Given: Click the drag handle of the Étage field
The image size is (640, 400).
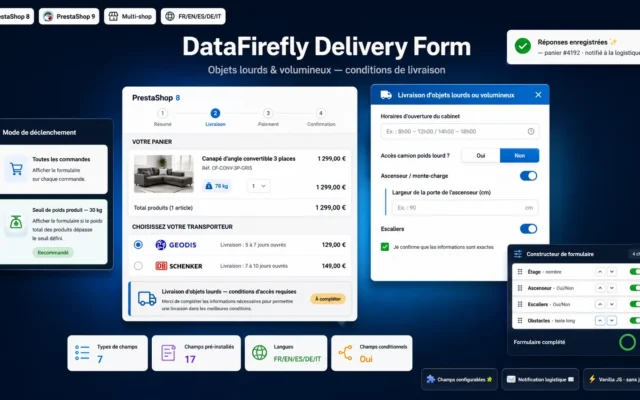Looking at the screenshot, I should pyautogui.click(x=520, y=272).
